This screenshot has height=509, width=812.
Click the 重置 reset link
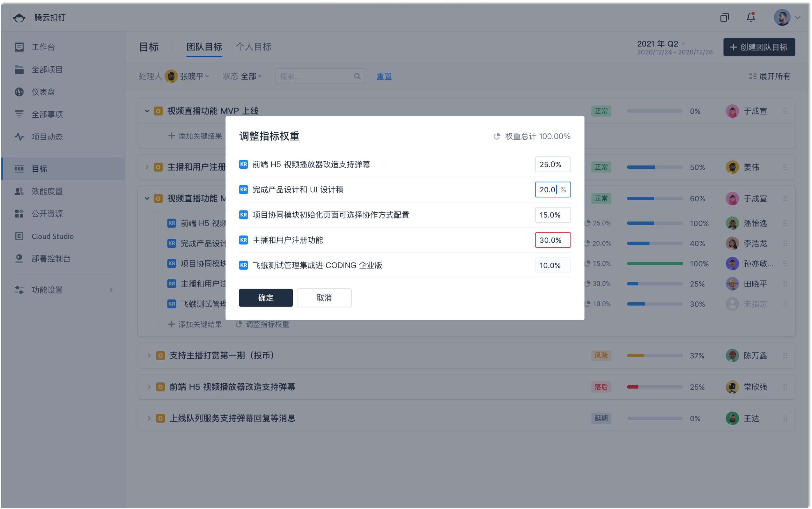[384, 76]
